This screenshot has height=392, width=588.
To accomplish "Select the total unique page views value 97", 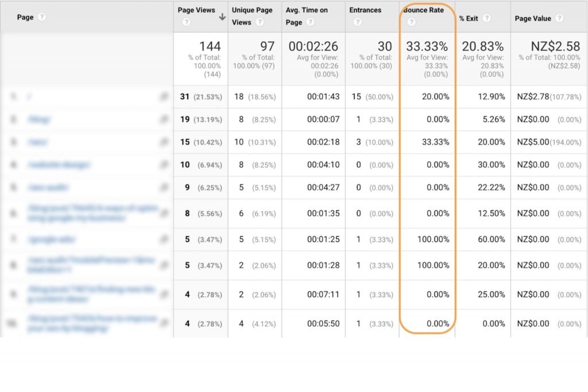I will pos(268,46).
